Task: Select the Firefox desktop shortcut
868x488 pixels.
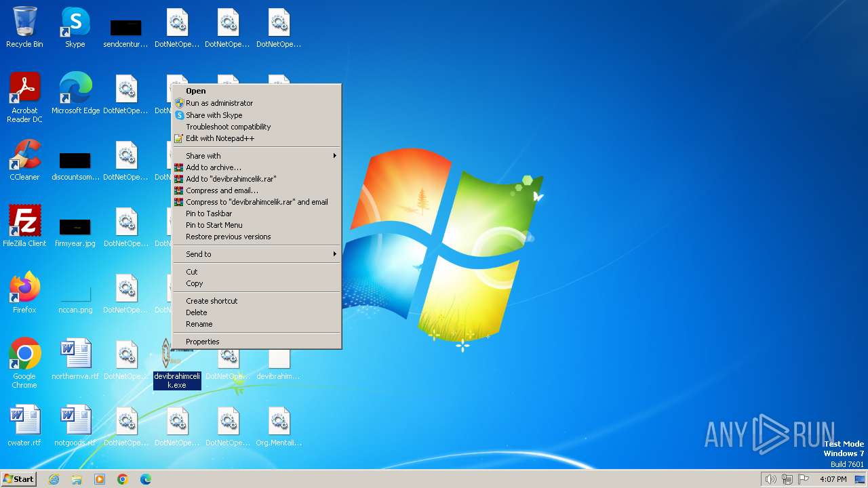Action: pos(24,293)
